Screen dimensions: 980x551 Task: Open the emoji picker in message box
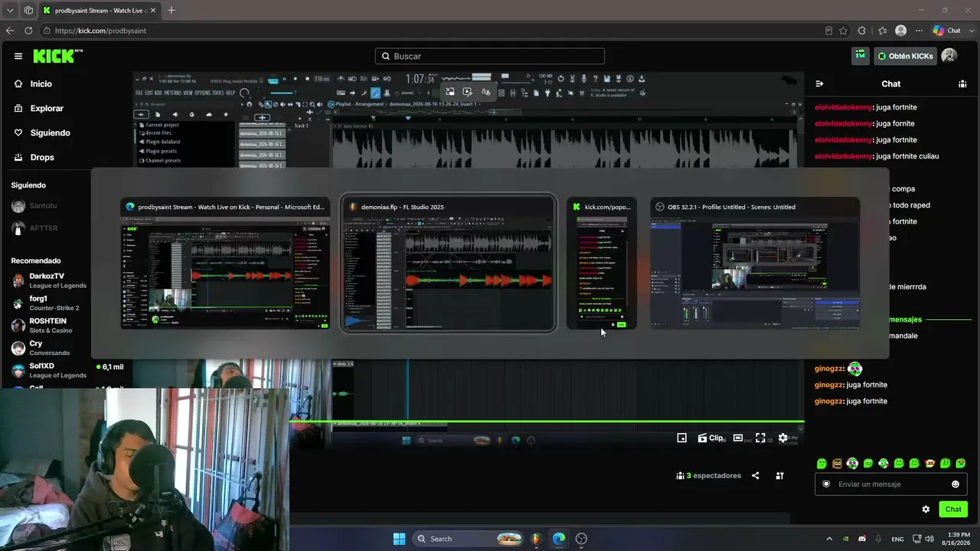[x=955, y=484]
